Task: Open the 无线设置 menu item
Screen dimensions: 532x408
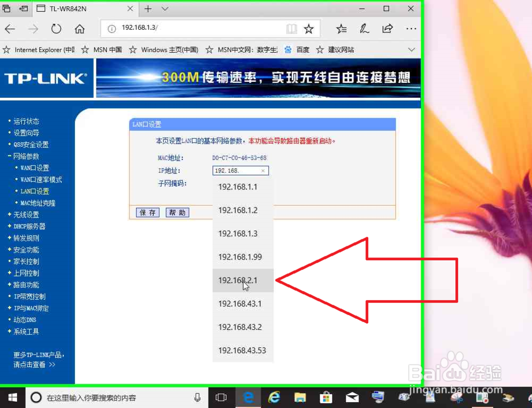Action: [25, 214]
